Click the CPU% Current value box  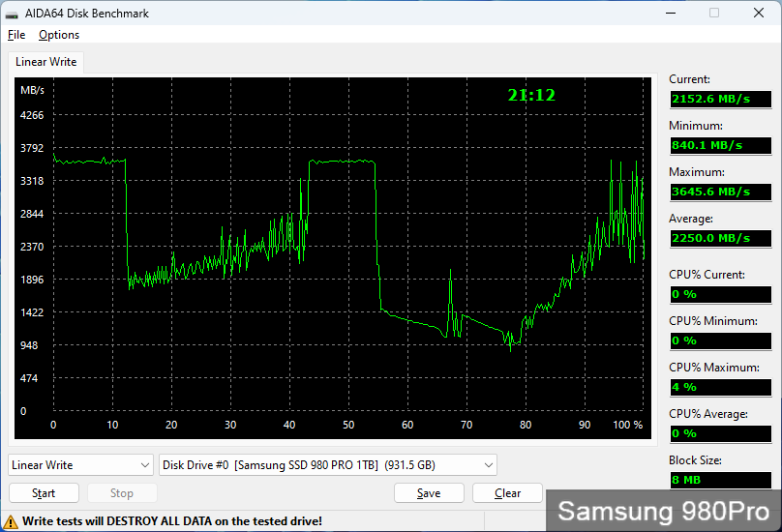721,294
